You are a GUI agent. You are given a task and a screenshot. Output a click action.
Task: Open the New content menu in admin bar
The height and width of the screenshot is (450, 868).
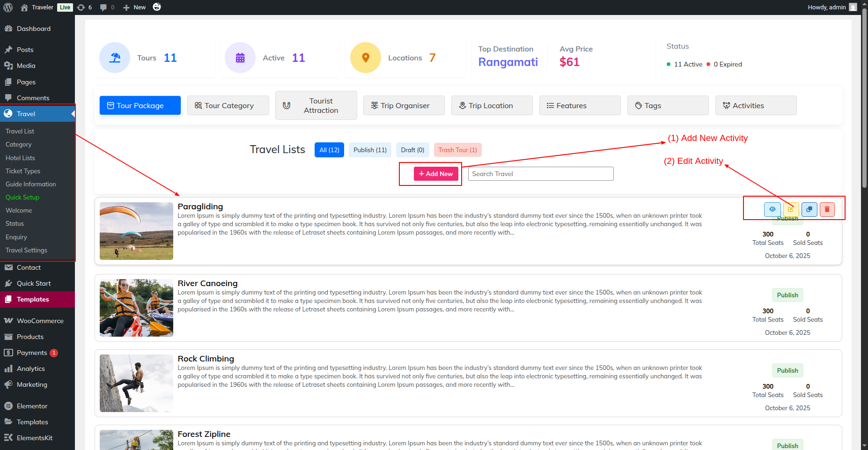[134, 7]
